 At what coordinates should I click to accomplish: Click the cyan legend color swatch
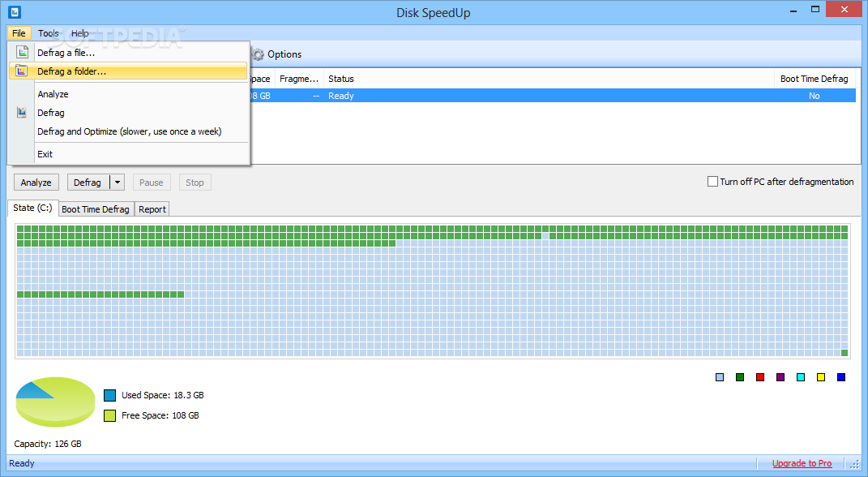click(801, 377)
